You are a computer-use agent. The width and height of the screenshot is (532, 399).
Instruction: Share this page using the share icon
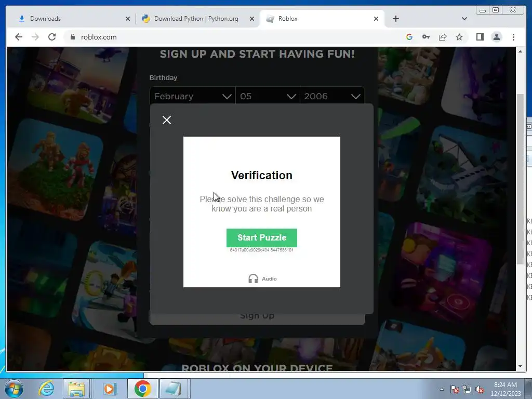click(443, 37)
